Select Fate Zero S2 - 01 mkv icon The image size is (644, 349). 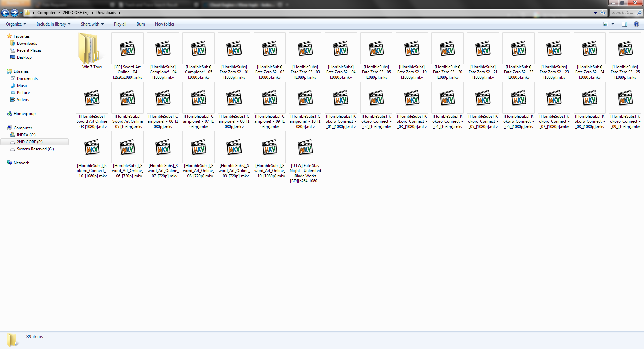click(234, 48)
